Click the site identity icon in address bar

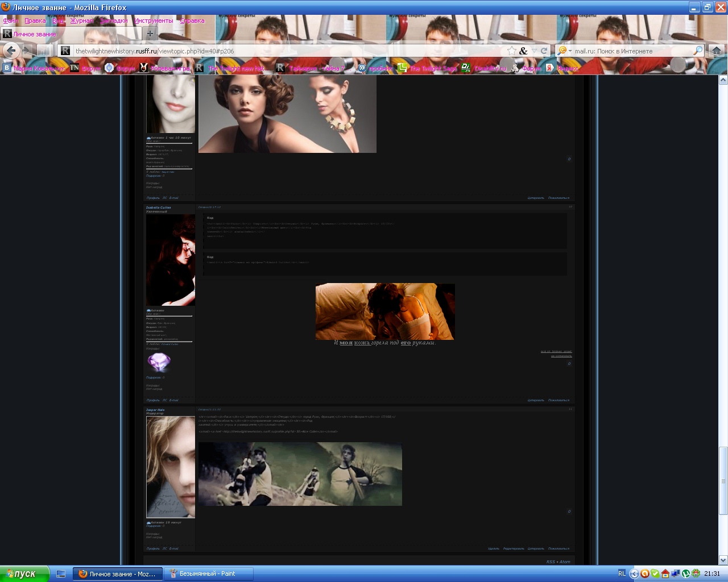65,51
